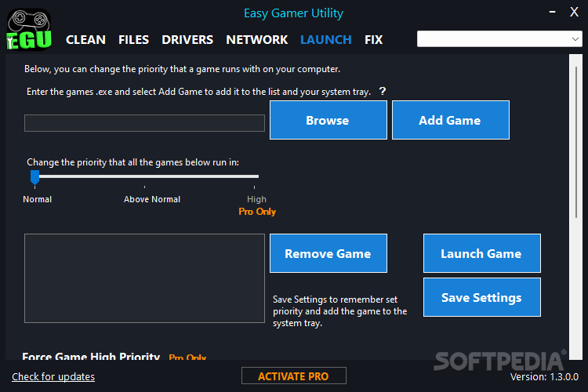The width and height of the screenshot is (588, 392).
Task: Select the NETWORK tab
Action: point(257,39)
